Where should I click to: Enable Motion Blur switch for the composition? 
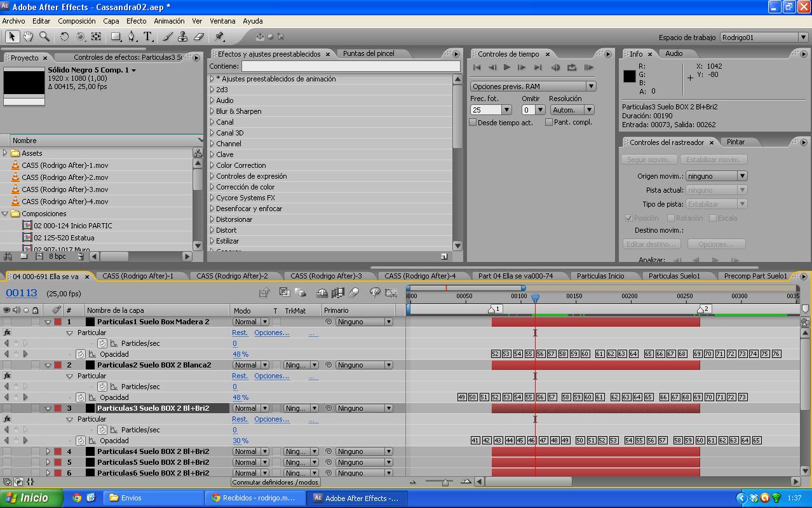355,293
